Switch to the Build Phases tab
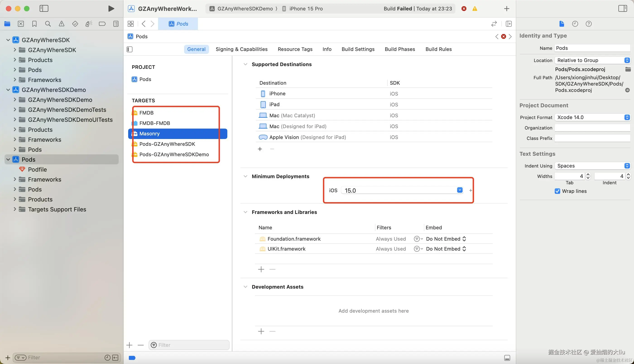 coord(399,49)
